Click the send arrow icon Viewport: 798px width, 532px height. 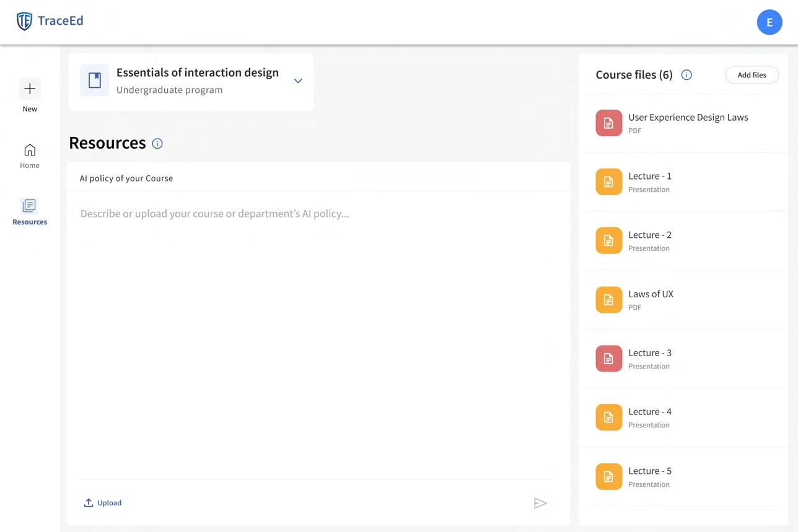coord(540,504)
